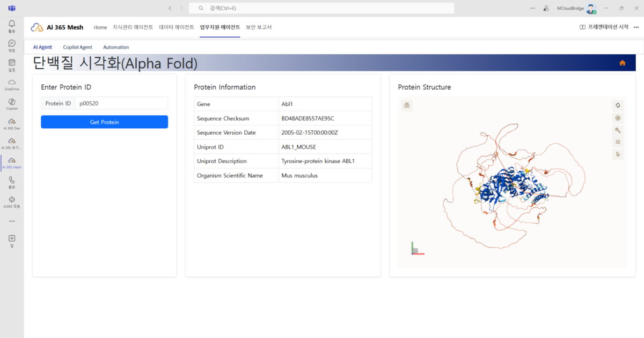
Task: Open the Home menu item
Action: 100,27
